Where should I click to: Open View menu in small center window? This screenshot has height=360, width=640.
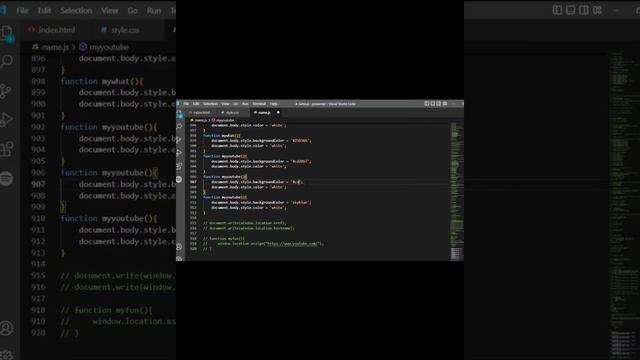225,104
